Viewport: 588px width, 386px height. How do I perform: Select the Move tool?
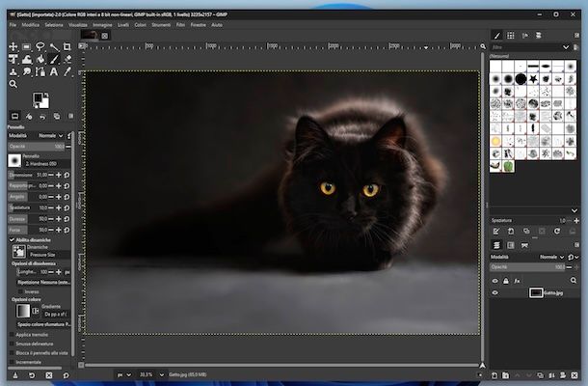click(13, 47)
